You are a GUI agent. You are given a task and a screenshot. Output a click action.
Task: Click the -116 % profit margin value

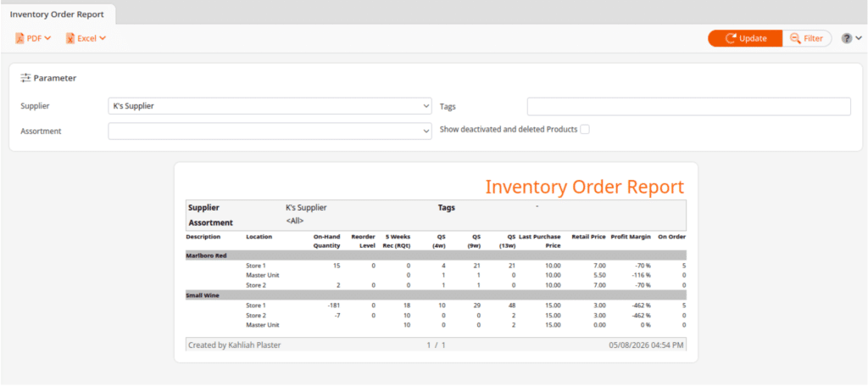[640, 276]
